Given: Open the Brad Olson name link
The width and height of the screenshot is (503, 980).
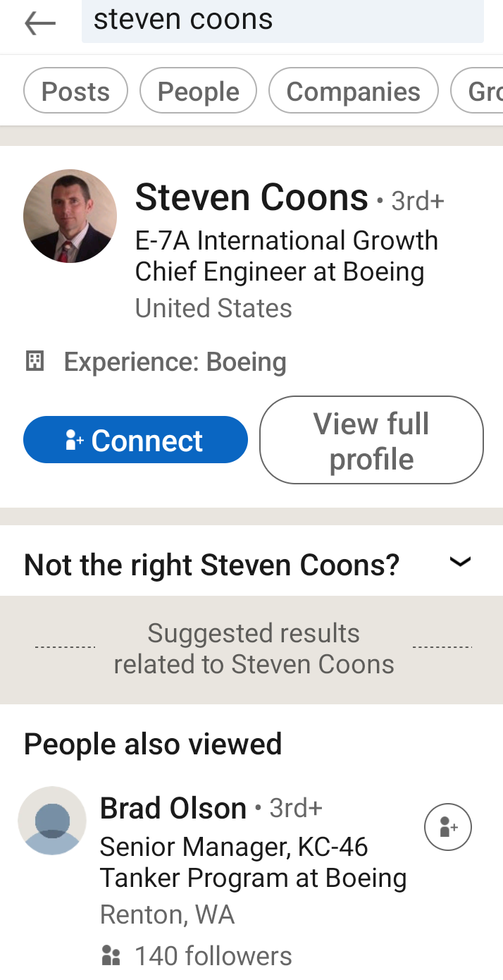Looking at the screenshot, I should [x=173, y=808].
